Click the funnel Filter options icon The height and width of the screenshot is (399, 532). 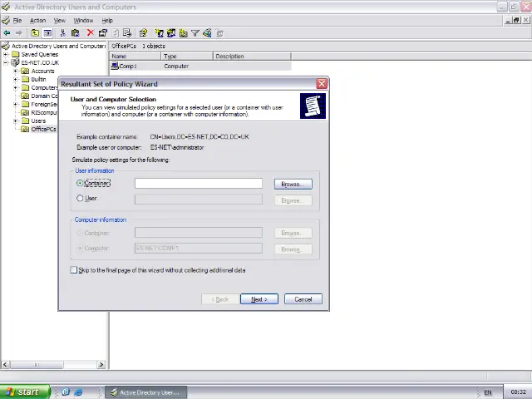(x=195, y=33)
